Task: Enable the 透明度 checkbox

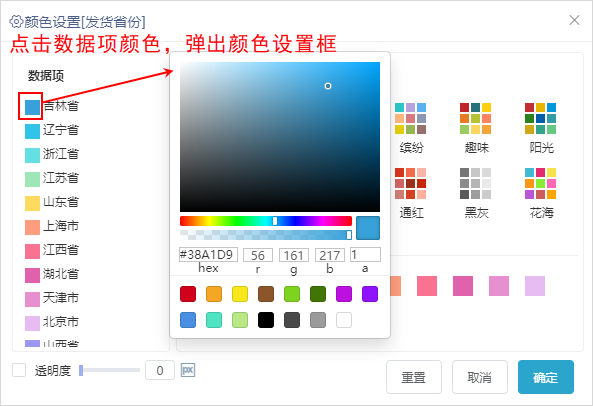Action: tap(19, 370)
